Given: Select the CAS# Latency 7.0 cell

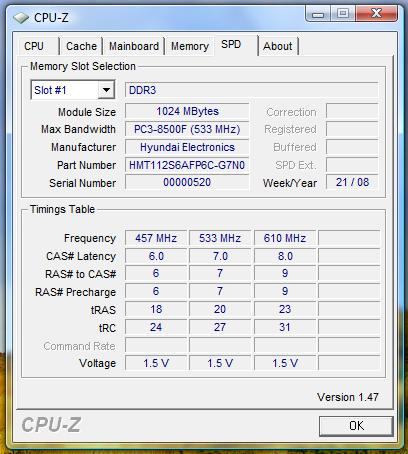Looking at the screenshot, I should (x=220, y=256).
